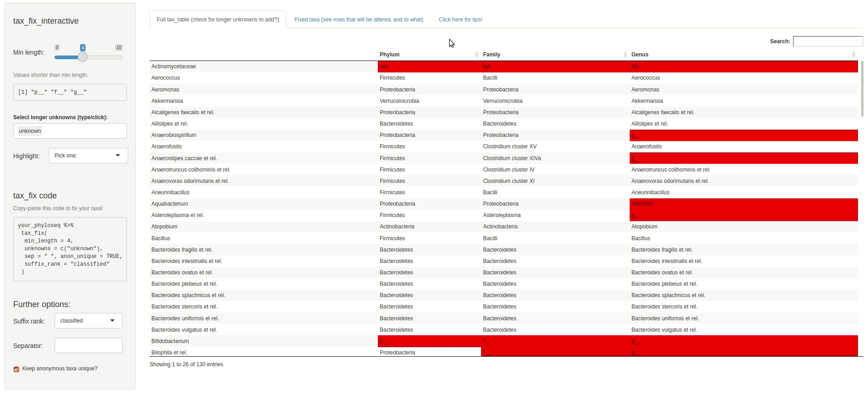Screen dimensions: 868x399
Task: Focus the table Search box
Action: click(x=828, y=41)
